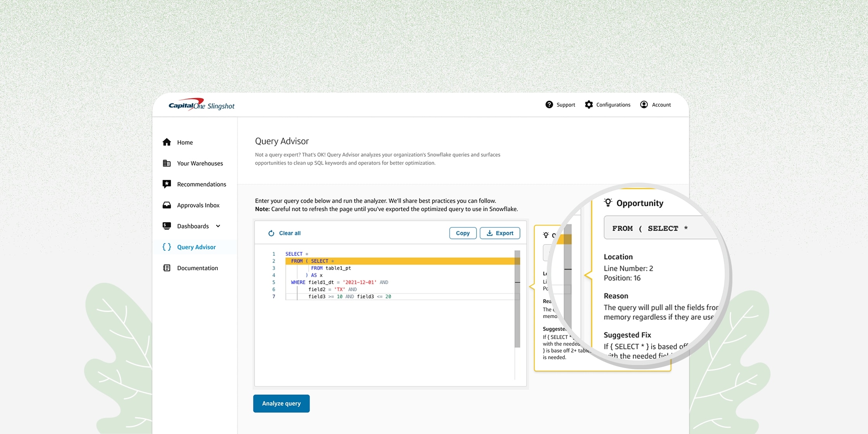The image size is (868, 434).
Task: Click the Your Warehouses building icon
Action: 167,163
